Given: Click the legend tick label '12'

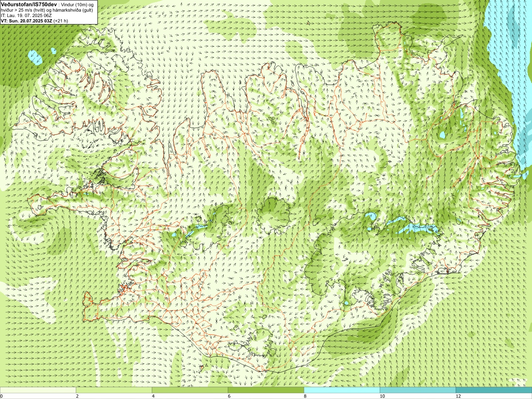Looking at the screenshot, I should (x=458, y=397).
